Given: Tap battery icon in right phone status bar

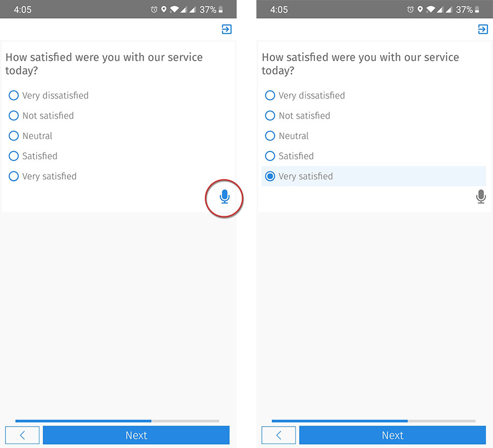Looking at the screenshot, I should [477, 10].
